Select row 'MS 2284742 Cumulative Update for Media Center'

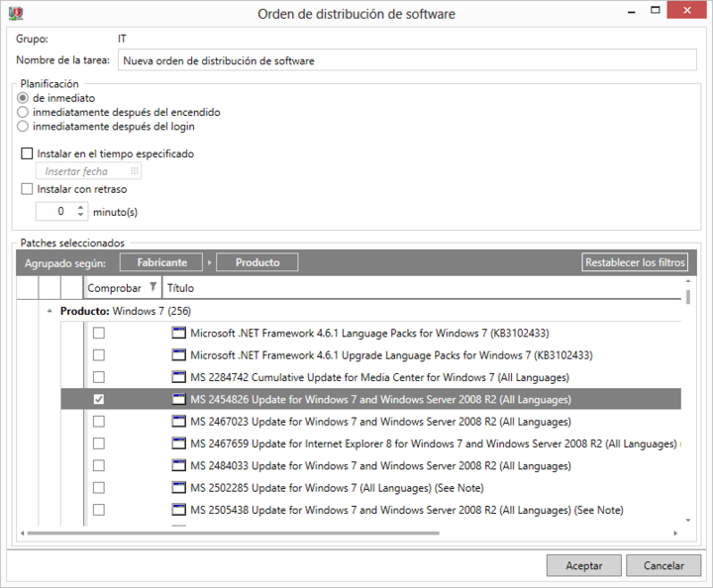point(370,377)
